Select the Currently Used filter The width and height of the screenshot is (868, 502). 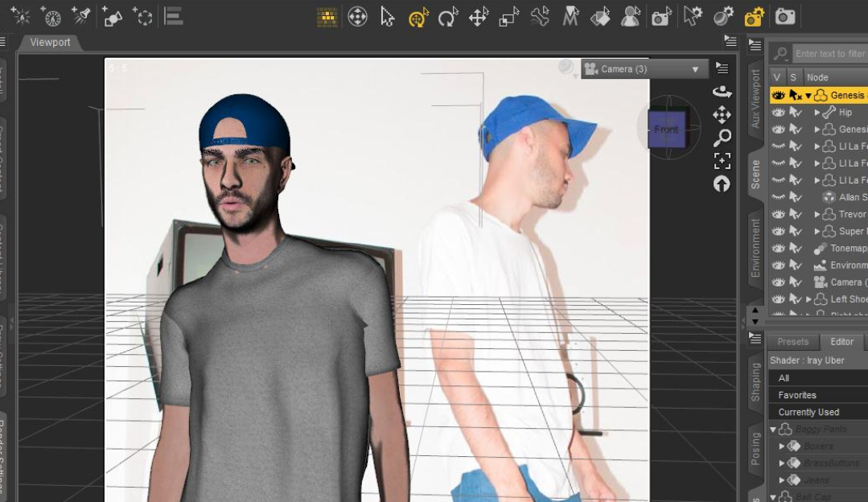pyautogui.click(x=808, y=412)
